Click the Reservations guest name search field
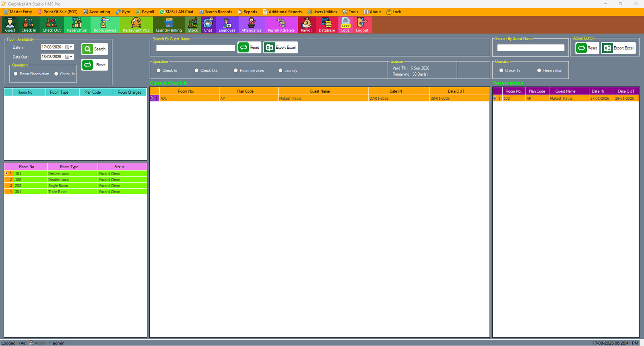Screen dimensions: 644x346 pyautogui.click(x=530, y=47)
